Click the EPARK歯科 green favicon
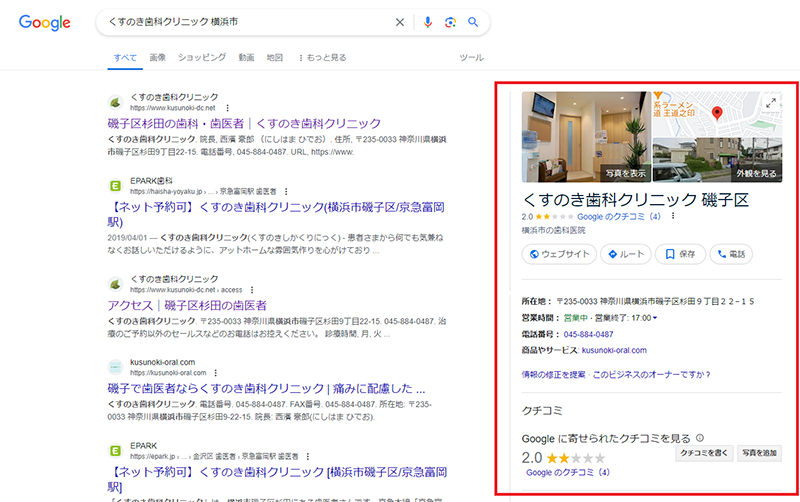The image size is (800, 502). click(x=116, y=186)
